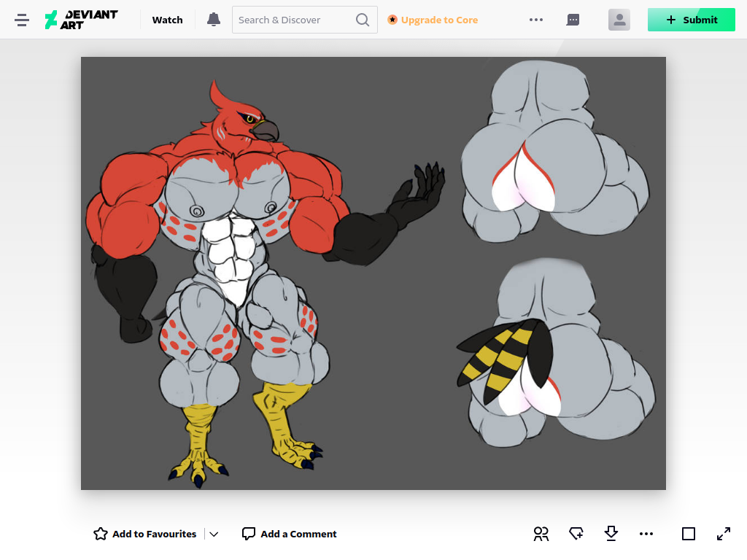747x560 pixels.
Task: Expand the header three-dots more menu
Action: (x=536, y=20)
